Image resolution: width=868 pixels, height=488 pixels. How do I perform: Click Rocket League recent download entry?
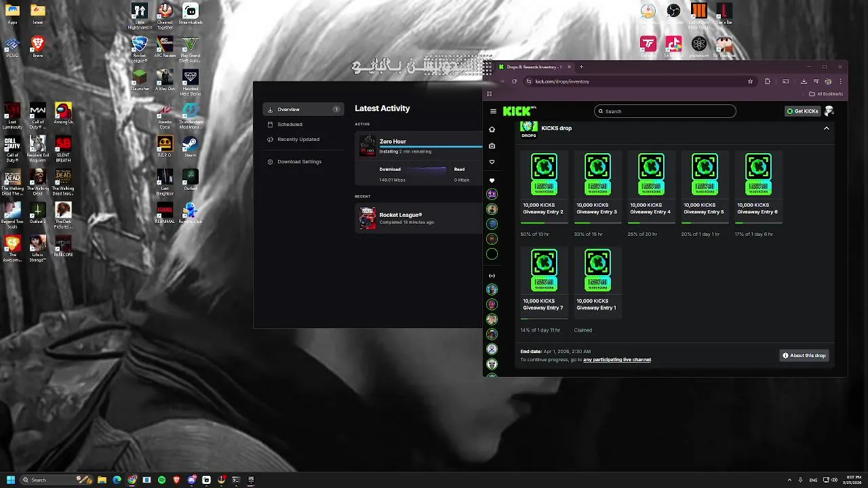418,218
